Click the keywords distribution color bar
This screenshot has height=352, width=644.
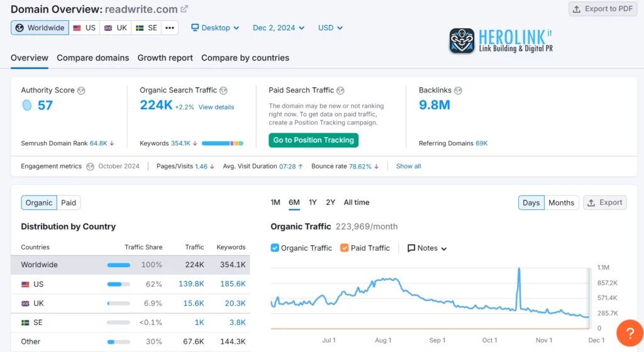[223, 143]
